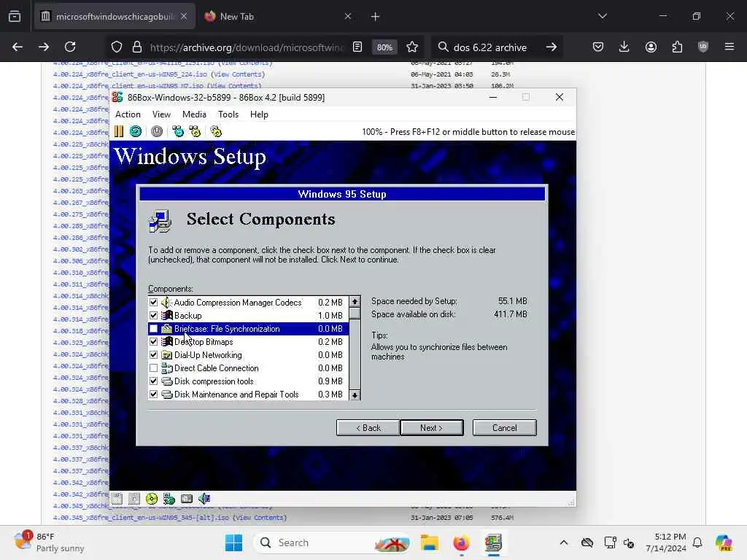The width and height of the screenshot is (747, 560).
Task: Click the sound speaker status icon
Action: click(x=204, y=499)
